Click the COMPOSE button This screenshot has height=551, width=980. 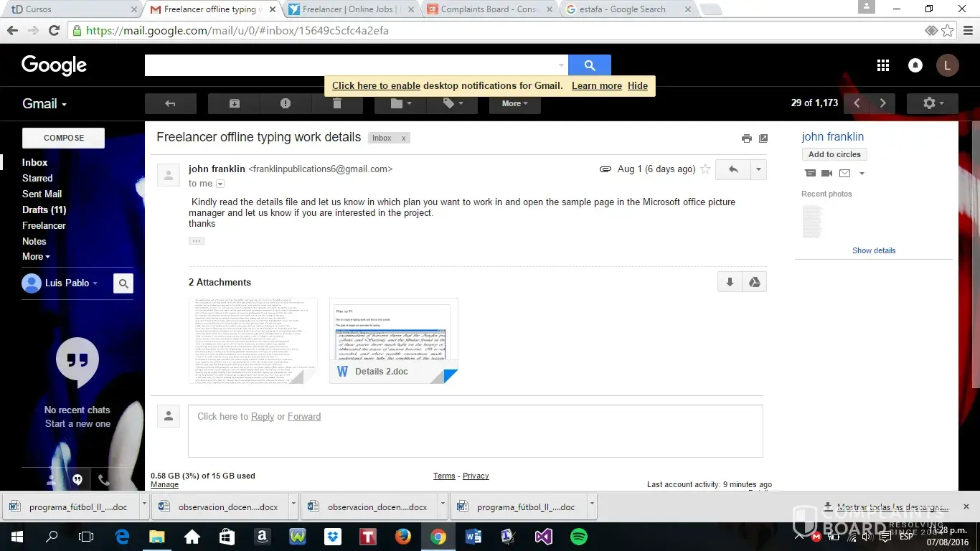[x=64, y=138]
